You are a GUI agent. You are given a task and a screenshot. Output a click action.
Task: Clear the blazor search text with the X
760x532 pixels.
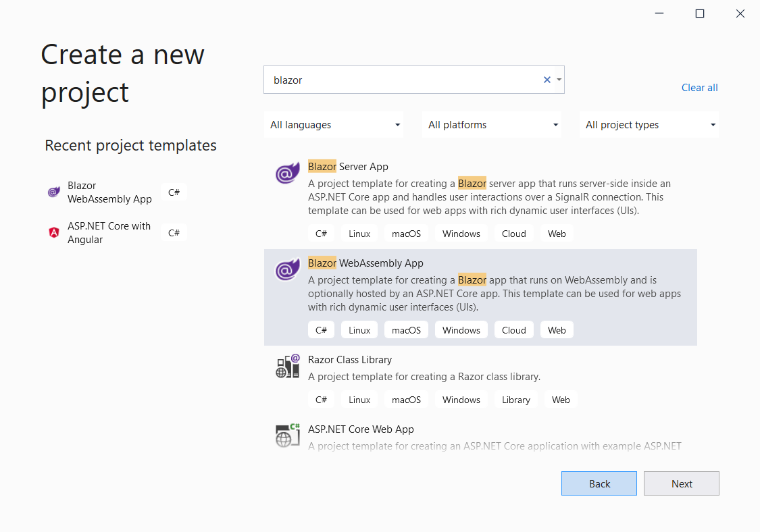(x=547, y=79)
